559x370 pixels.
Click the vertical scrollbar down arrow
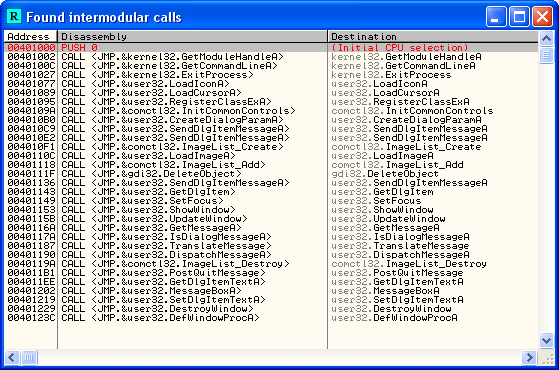tap(547, 340)
